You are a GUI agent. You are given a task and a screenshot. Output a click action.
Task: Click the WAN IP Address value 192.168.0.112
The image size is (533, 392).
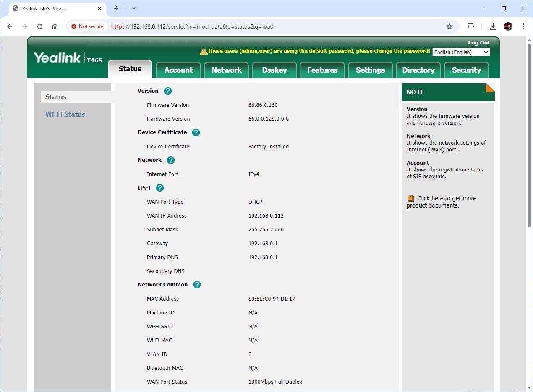pyautogui.click(x=266, y=216)
